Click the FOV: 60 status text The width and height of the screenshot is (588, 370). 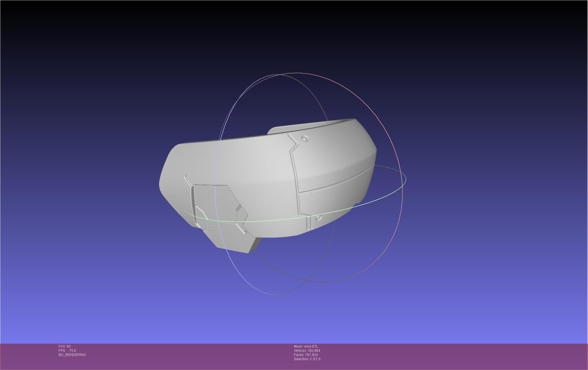coord(65,346)
